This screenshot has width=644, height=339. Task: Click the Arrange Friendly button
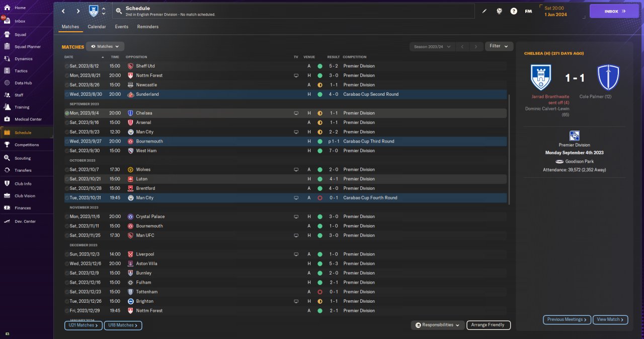tap(489, 325)
